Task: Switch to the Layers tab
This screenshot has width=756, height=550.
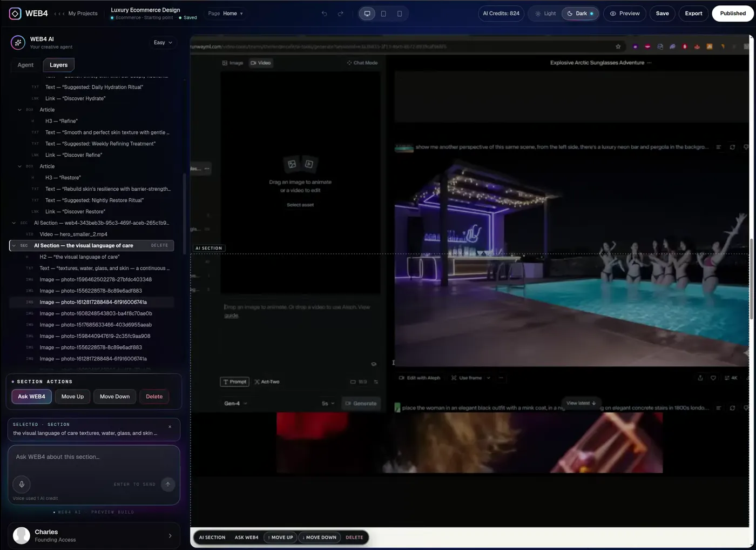Action: 59,65
